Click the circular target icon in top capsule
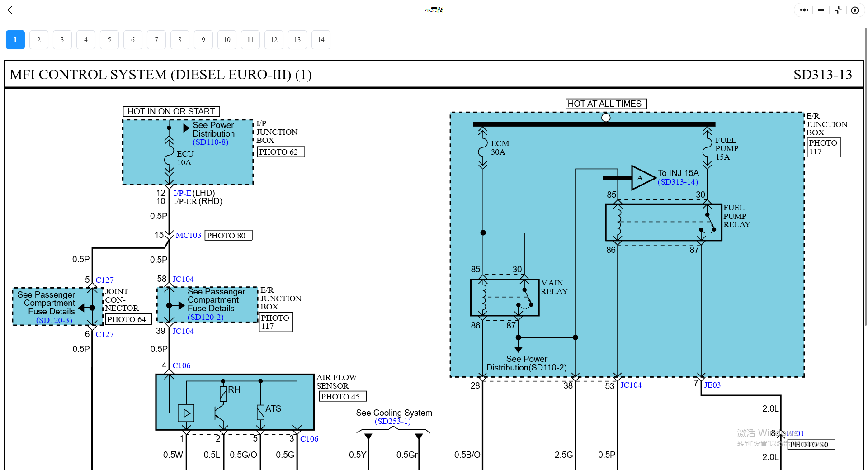This screenshot has width=868, height=470. pyautogui.click(x=855, y=10)
